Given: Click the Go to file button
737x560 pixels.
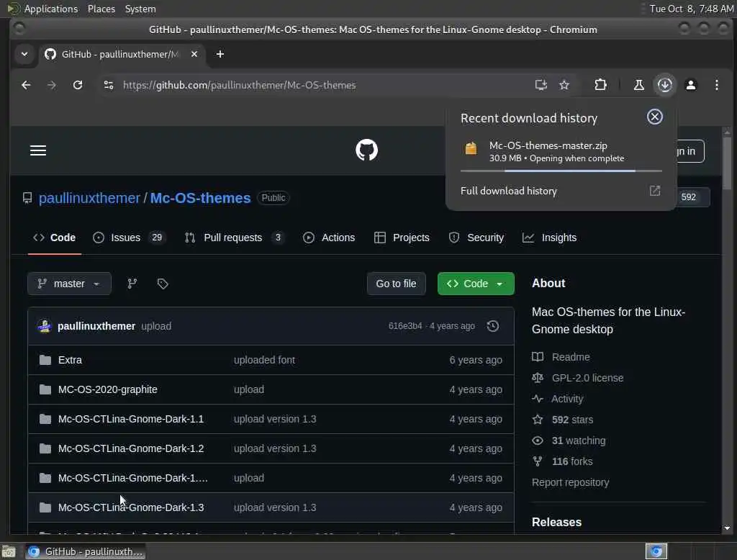Looking at the screenshot, I should [397, 284].
